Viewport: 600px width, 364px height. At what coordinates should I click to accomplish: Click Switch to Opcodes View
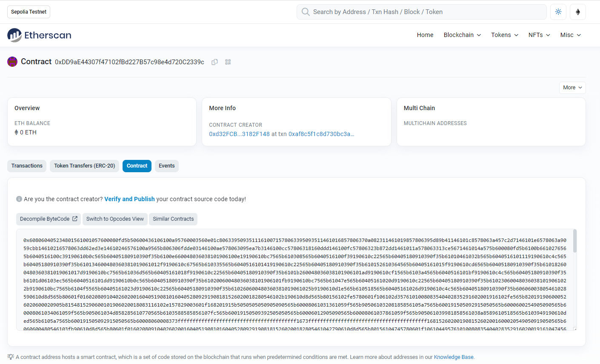click(115, 219)
